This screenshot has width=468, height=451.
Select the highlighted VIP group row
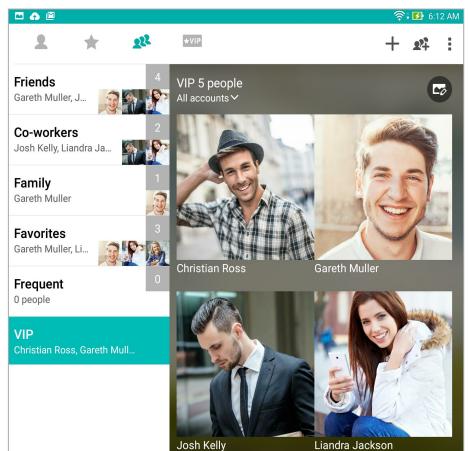click(x=89, y=340)
